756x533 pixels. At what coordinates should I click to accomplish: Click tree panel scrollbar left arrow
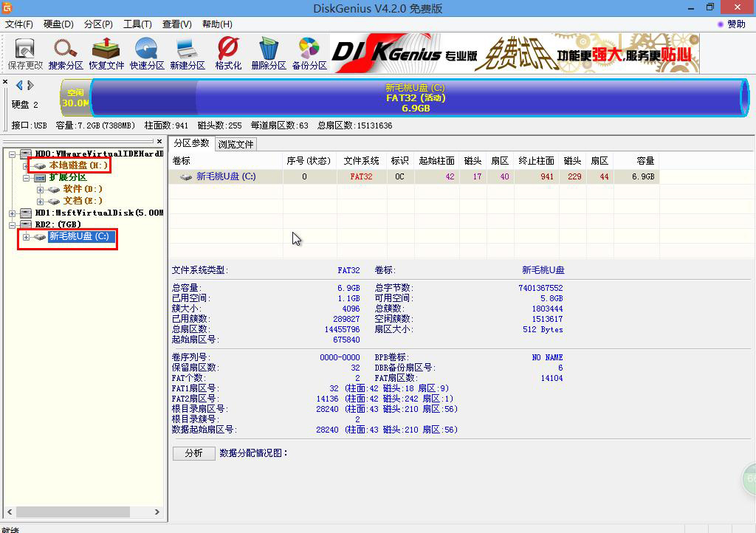(x=9, y=512)
